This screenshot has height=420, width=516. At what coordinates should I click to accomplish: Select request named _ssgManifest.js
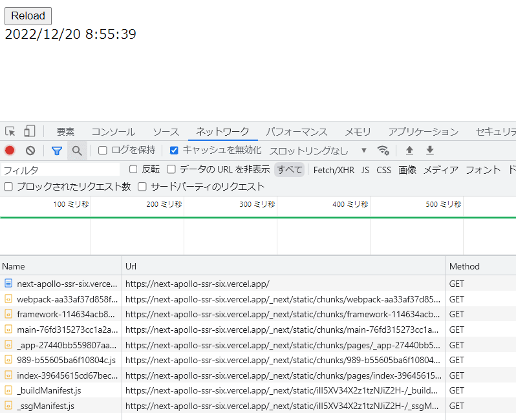click(x=46, y=406)
